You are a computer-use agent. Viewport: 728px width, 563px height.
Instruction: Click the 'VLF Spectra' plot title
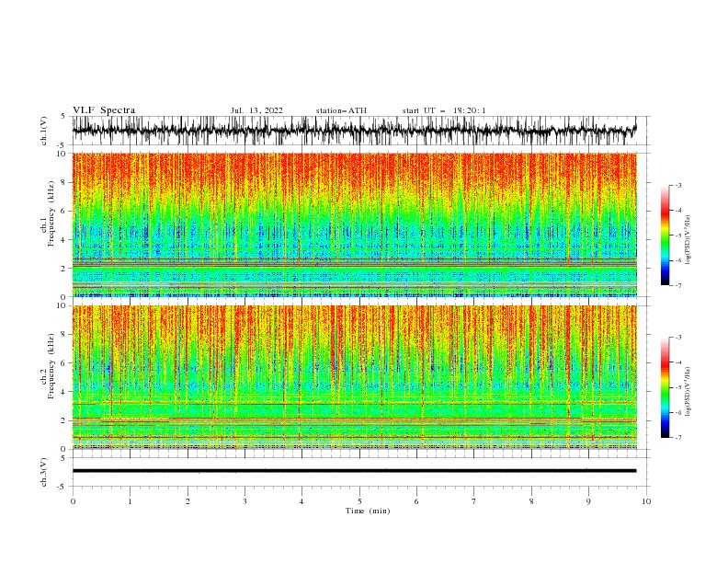pyautogui.click(x=104, y=110)
